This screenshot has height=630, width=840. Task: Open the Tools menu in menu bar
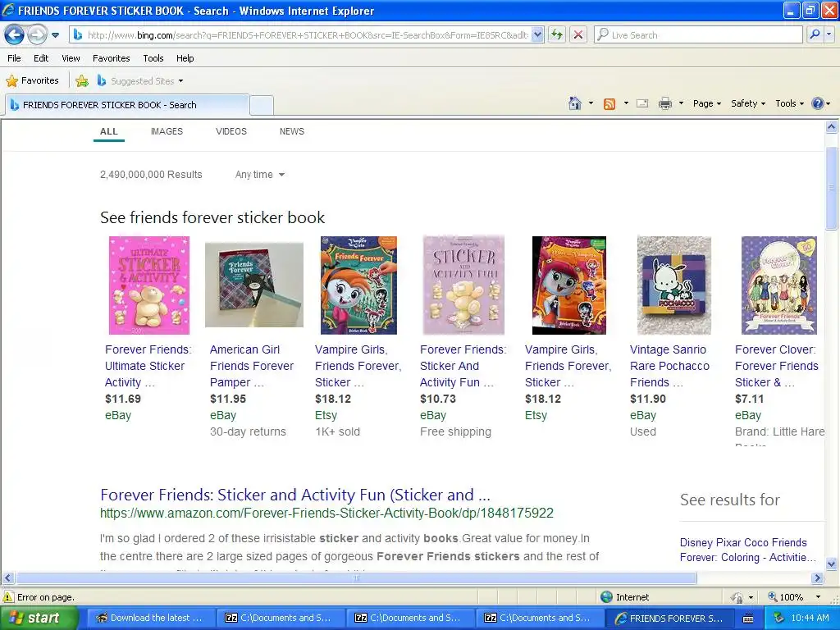(153, 58)
